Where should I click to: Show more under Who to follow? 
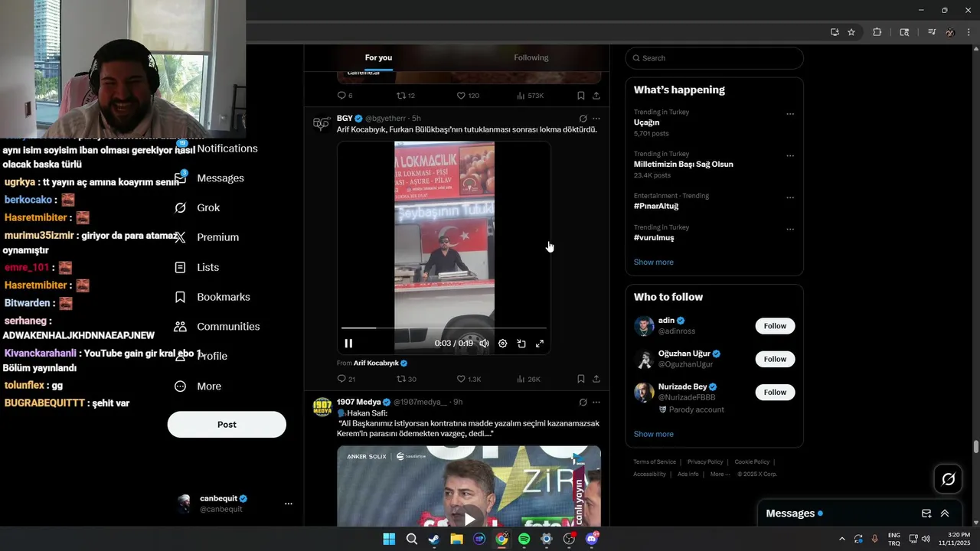pos(653,434)
